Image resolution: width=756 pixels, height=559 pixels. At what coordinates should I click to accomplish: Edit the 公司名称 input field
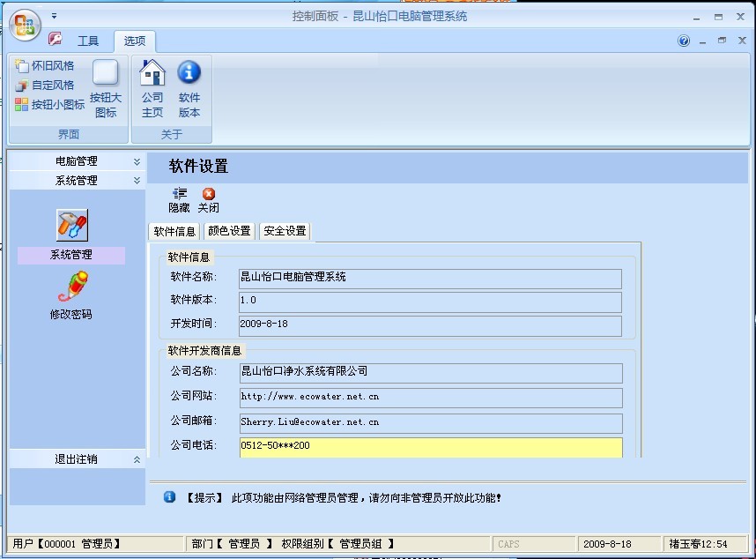(431, 373)
